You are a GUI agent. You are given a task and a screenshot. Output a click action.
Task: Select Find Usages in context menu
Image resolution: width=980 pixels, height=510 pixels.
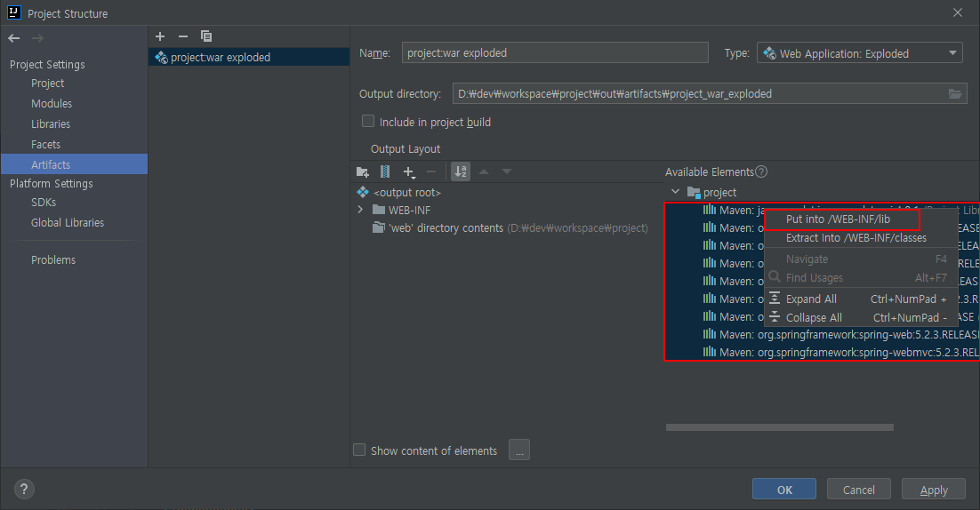[x=861, y=278]
